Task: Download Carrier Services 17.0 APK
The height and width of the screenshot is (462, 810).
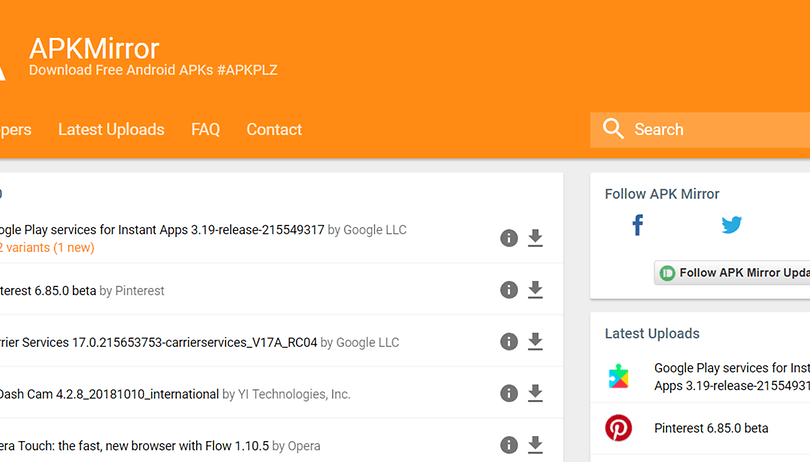Action: (535, 341)
